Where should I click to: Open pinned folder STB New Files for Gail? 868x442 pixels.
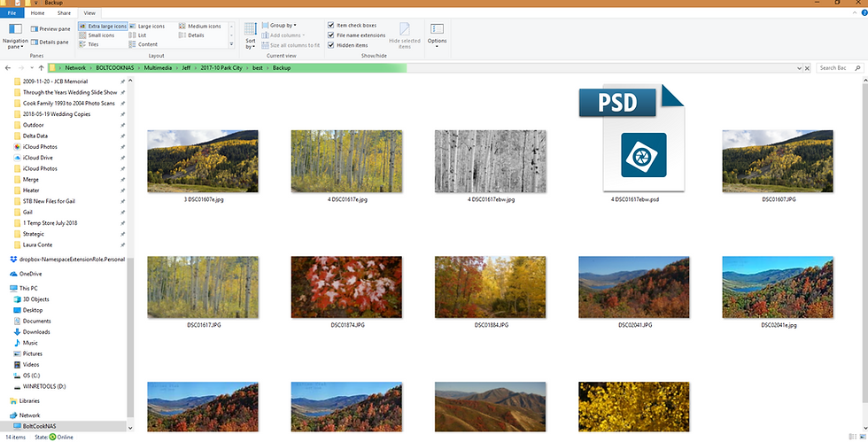click(49, 201)
